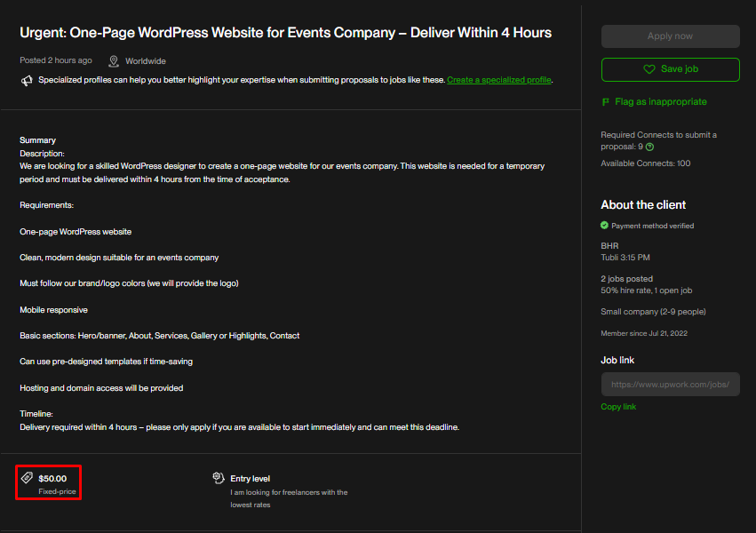This screenshot has height=533, width=756.
Task: Click the Entry level heading
Action: tap(251, 479)
